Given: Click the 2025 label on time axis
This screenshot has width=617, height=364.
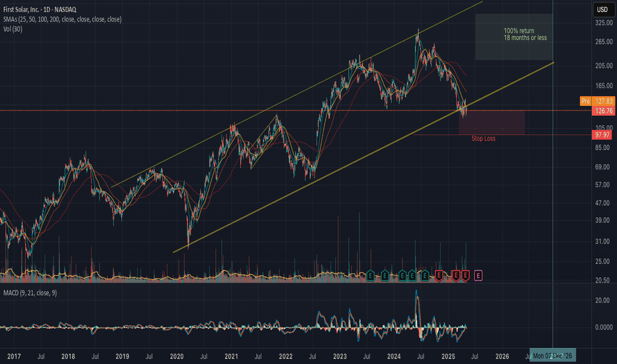Looking at the screenshot, I should pos(448,356).
